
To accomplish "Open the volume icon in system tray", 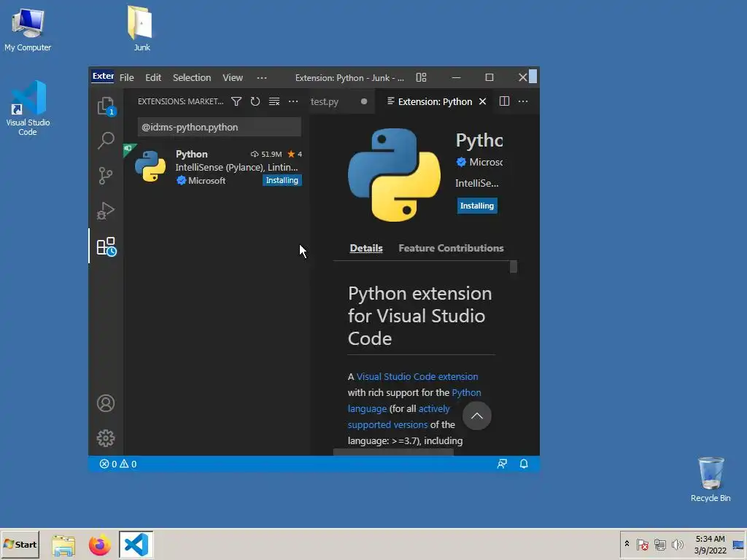I will 677,544.
